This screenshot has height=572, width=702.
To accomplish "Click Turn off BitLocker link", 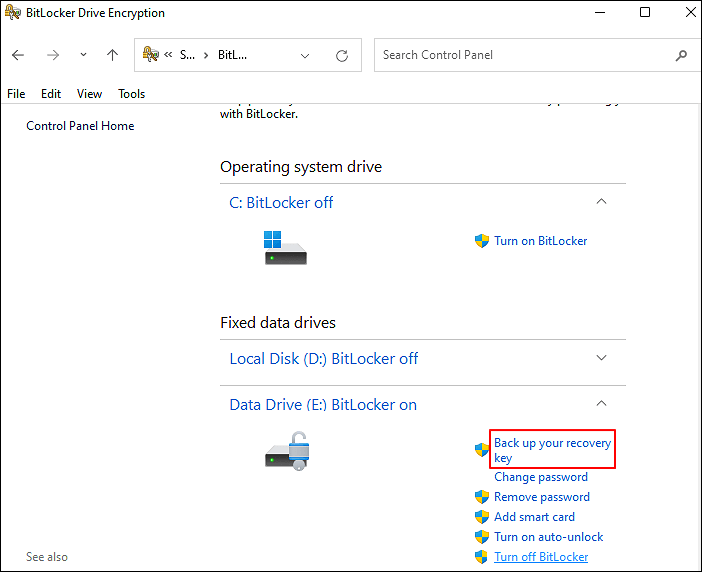I will [x=541, y=557].
